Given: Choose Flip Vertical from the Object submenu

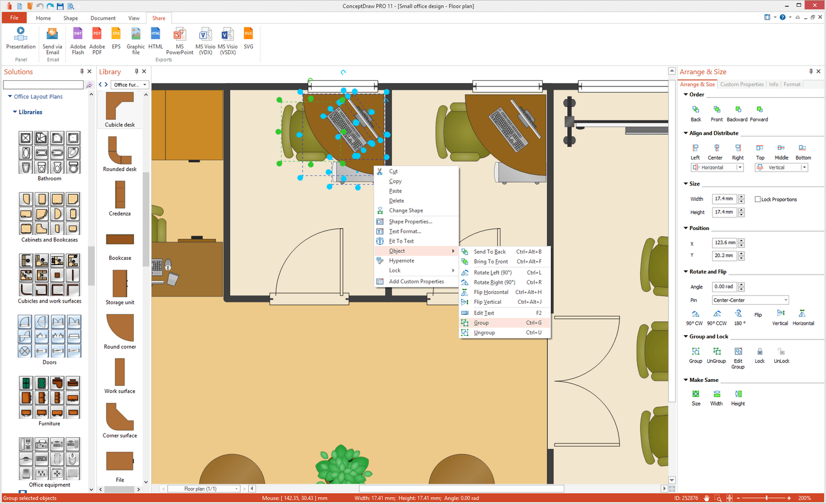Looking at the screenshot, I should point(487,302).
